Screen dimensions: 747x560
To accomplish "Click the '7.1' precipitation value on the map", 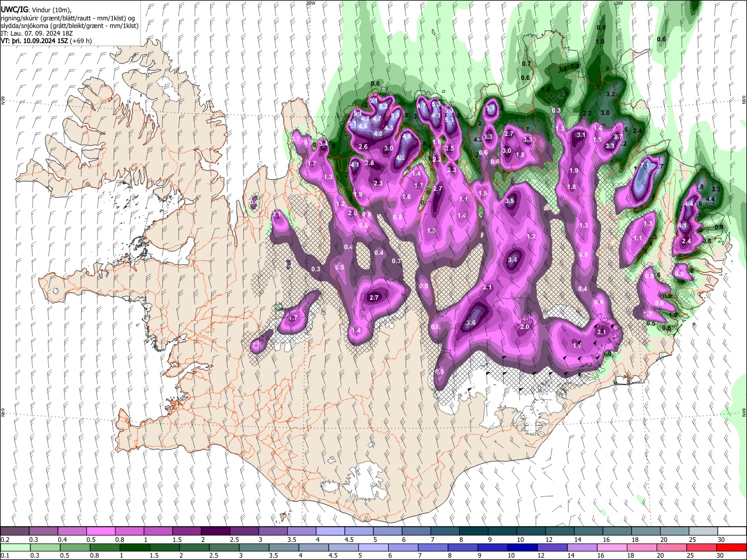I will [x=645, y=166].
